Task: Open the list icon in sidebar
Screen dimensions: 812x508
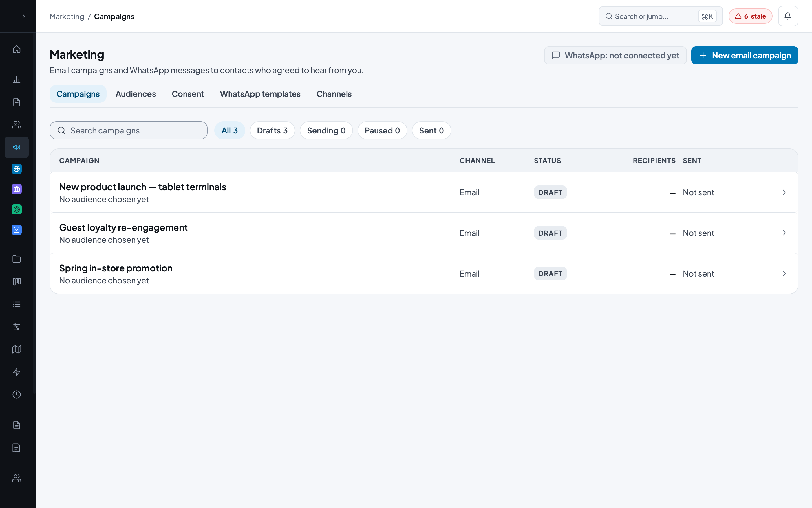Action: click(16, 304)
